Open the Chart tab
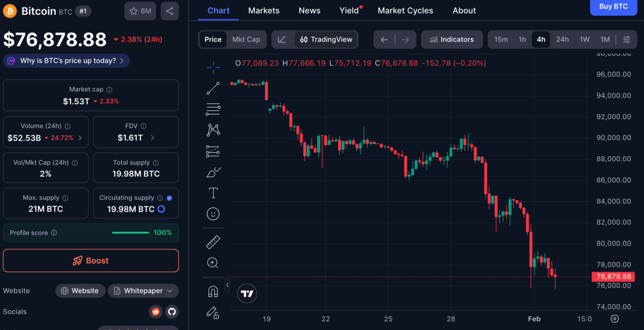This screenshot has height=330, width=644. pyautogui.click(x=218, y=10)
